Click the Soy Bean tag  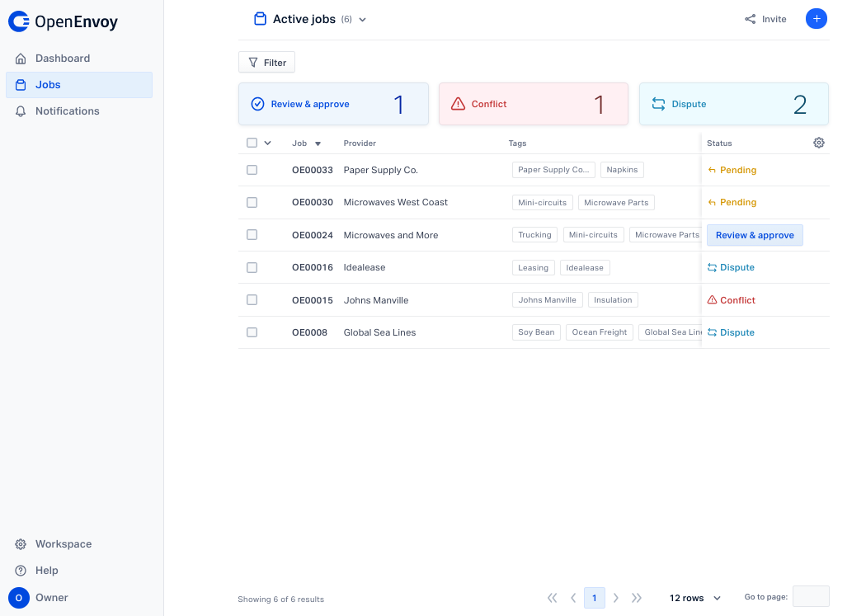[x=536, y=332]
